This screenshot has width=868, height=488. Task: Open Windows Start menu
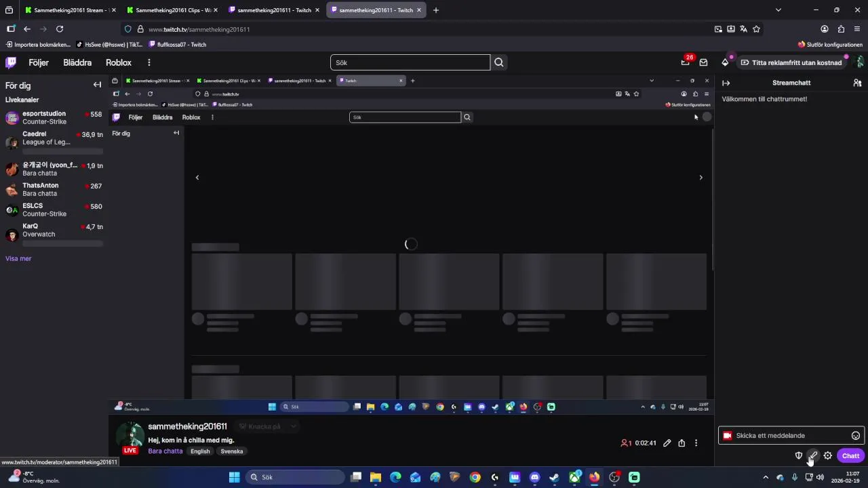tap(234, 477)
